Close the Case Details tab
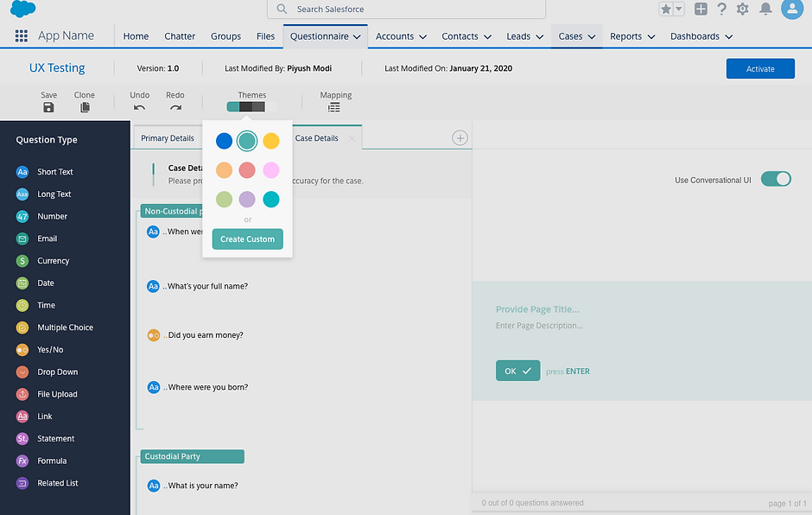The height and width of the screenshot is (515, 812). (x=352, y=138)
